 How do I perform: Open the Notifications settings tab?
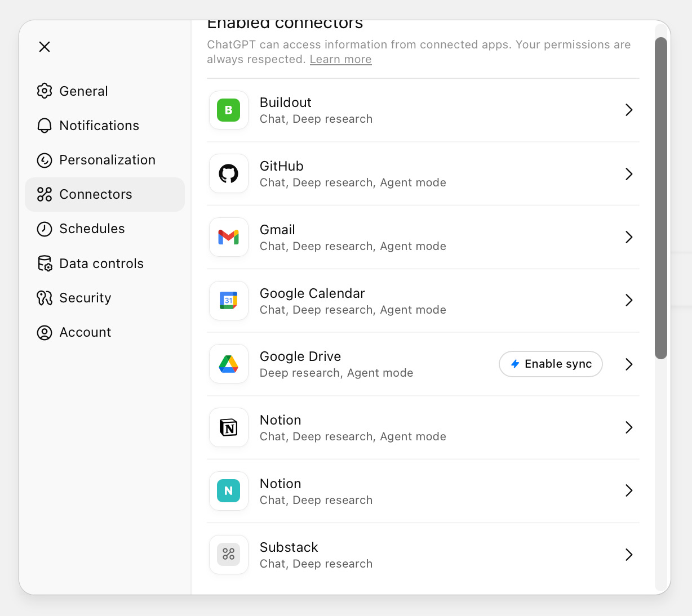point(105,126)
